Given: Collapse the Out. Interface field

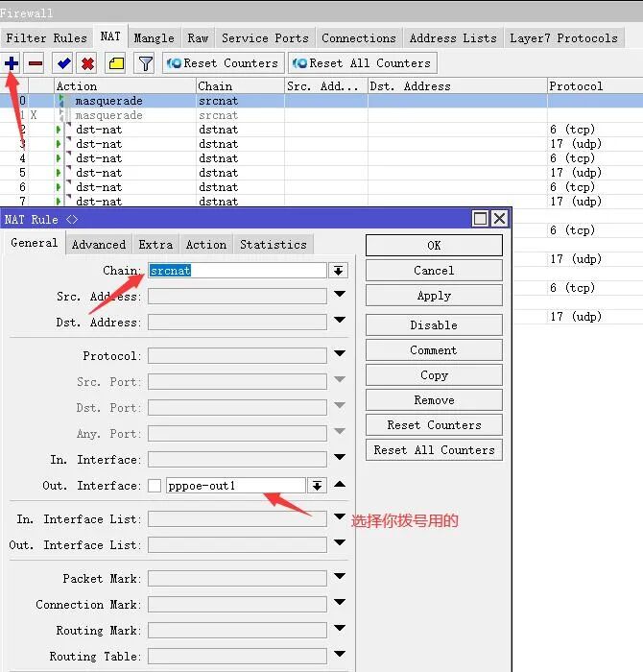Looking at the screenshot, I should point(340,484).
